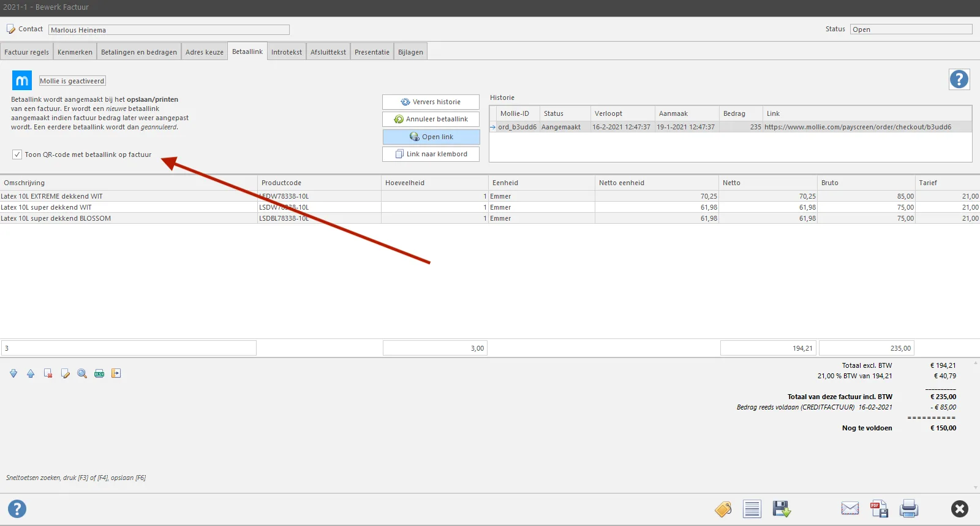Edit the selected line with pencil icon
This screenshot has width=980, height=526.
click(65, 373)
